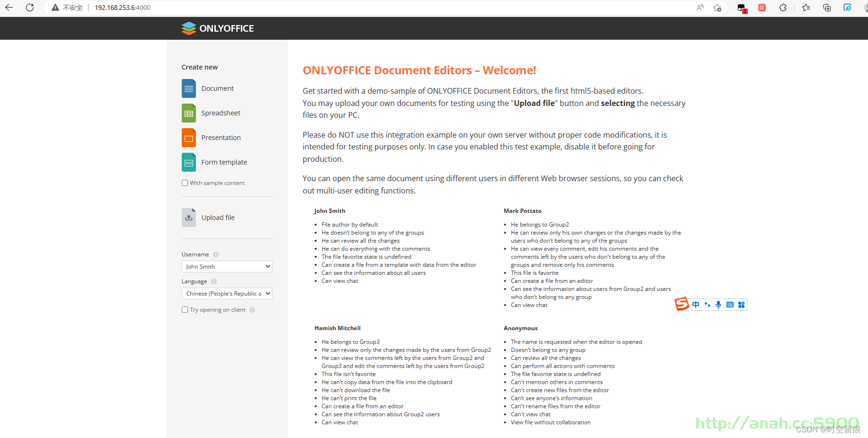Click the address bar URL 192.168.253.6:4000

pos(123,8)
